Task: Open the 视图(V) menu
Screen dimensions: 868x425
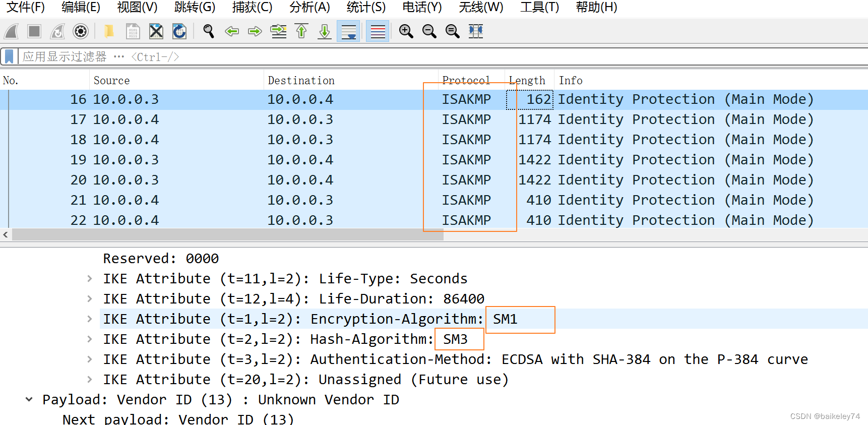Action: click(x=137, y=8)
